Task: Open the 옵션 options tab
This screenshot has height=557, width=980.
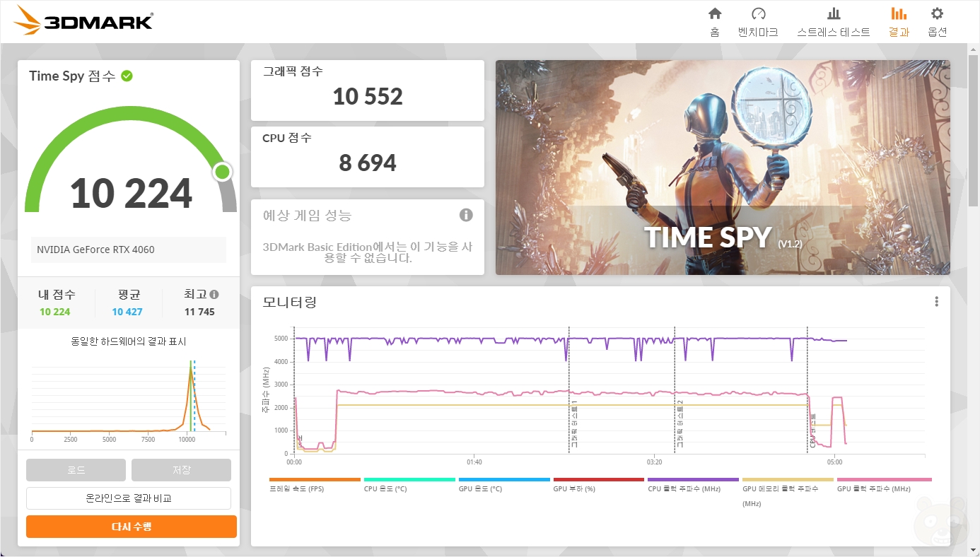Action: point(937,22)
